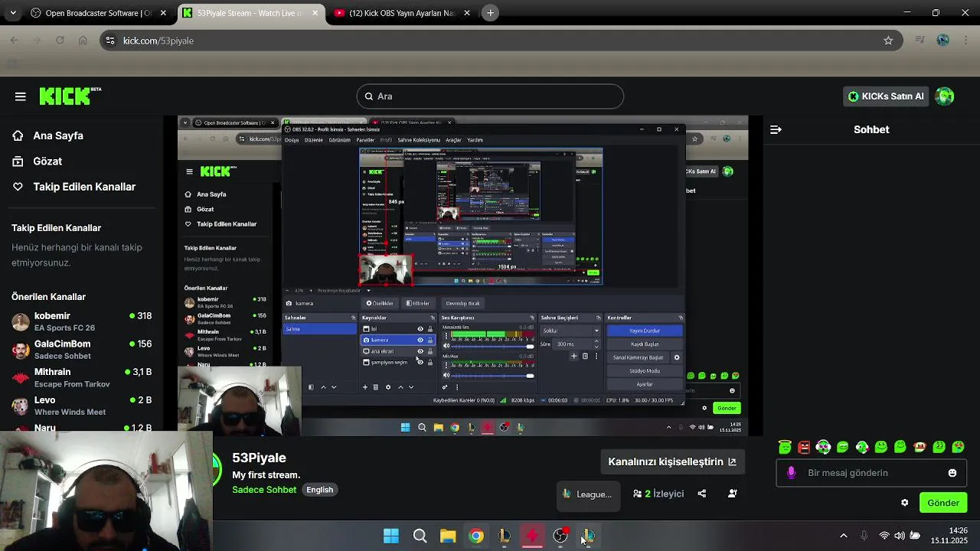The width and height of the screenshot is (980, 551).
Task: Open OBS Studio from the taskbar
Action: click(x=560, y=536)
